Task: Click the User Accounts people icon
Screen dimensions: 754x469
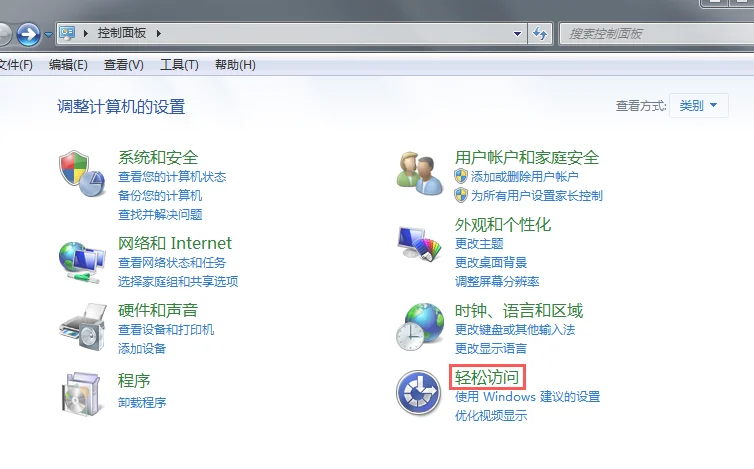Action: (x=419, y=173)
